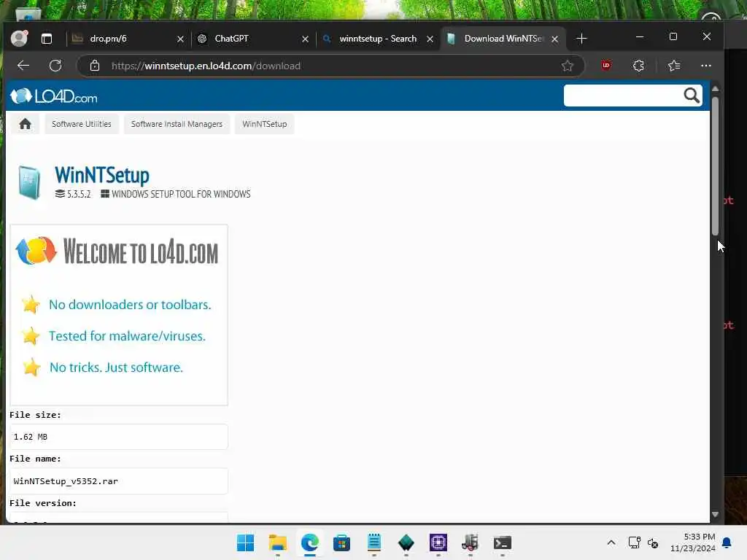Open the Edge profile avatar
Viewport: 747px width, 560px height.
coord(19,38)
